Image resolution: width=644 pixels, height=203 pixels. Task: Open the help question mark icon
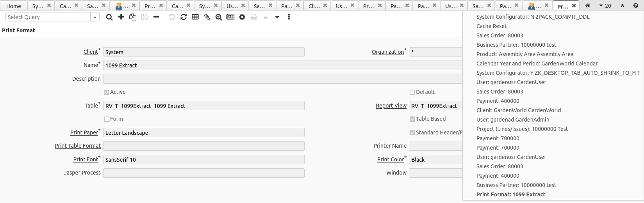[635, 6]
